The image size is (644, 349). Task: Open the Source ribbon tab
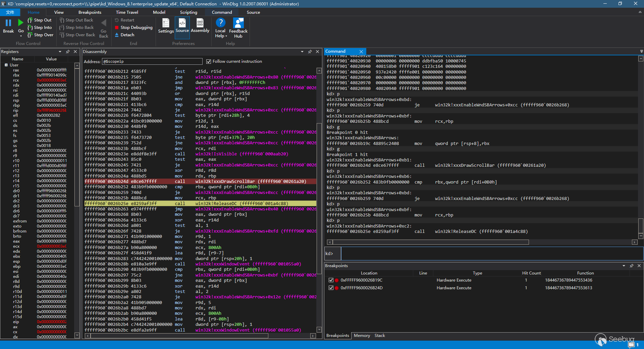click(x=253, y=12)
